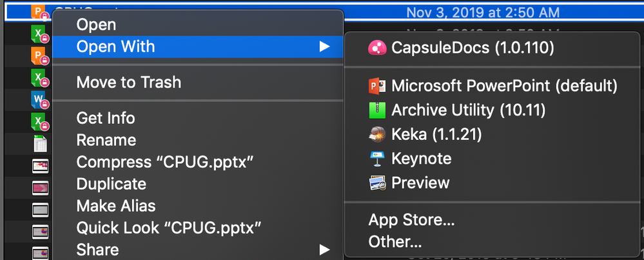Image resolution: width=644 pixels, height=260 pixels.
Task: Expand the Share submenu
Action: (x=197, y=249)
